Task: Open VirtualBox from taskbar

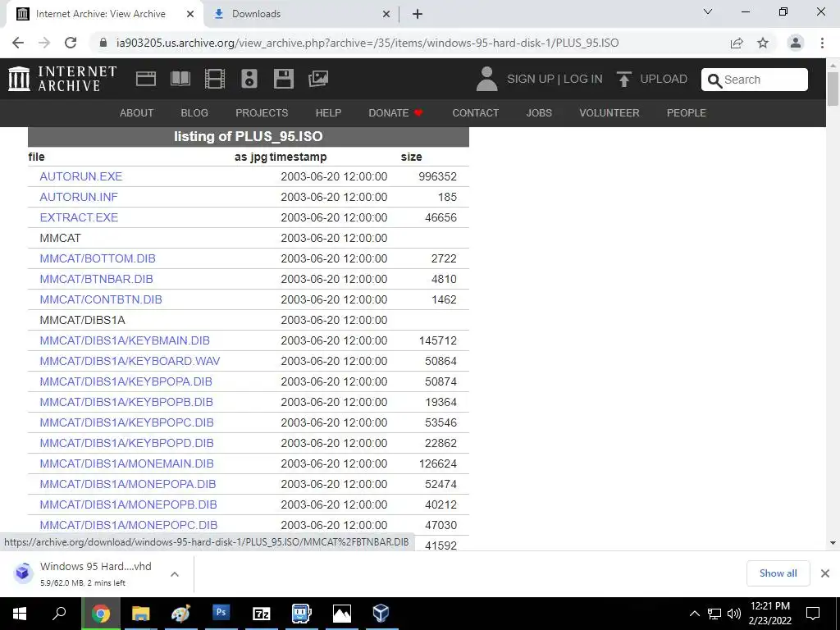Action: [x=381, y=614]
